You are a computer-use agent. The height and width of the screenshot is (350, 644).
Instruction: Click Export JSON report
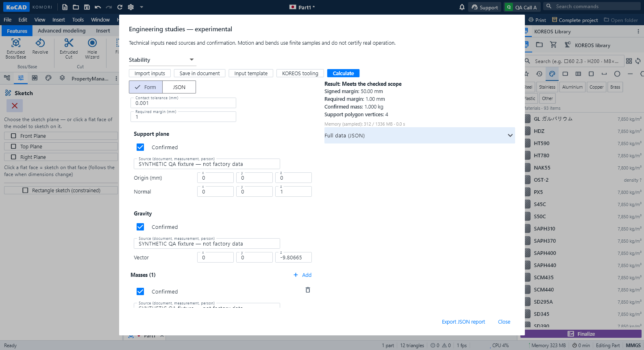463,322
